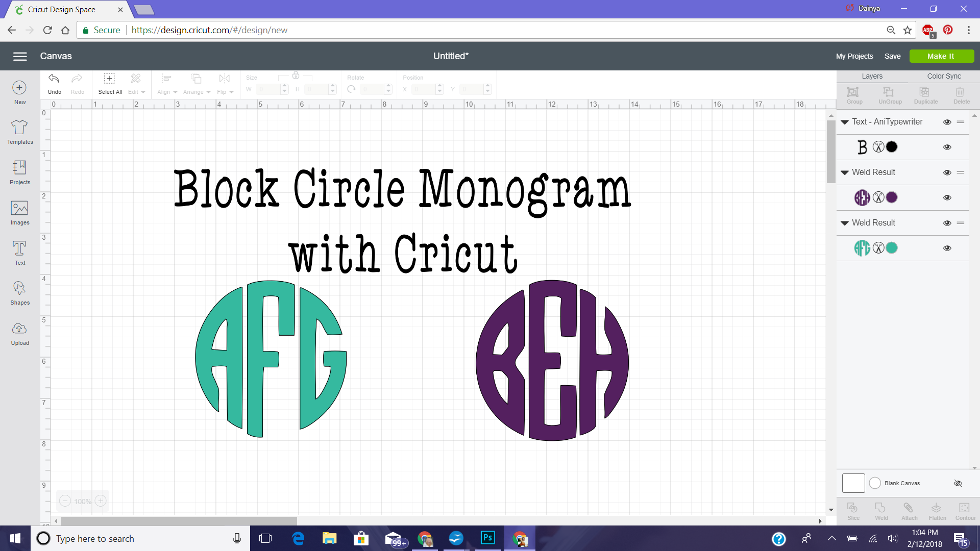Toggle visibility of purple monogram layer

click(947, 197)
